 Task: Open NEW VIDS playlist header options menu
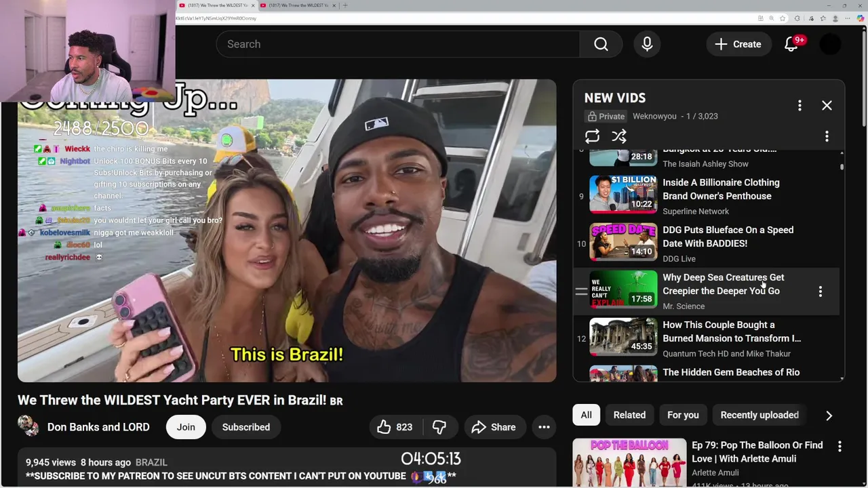[x=800, y=106]
